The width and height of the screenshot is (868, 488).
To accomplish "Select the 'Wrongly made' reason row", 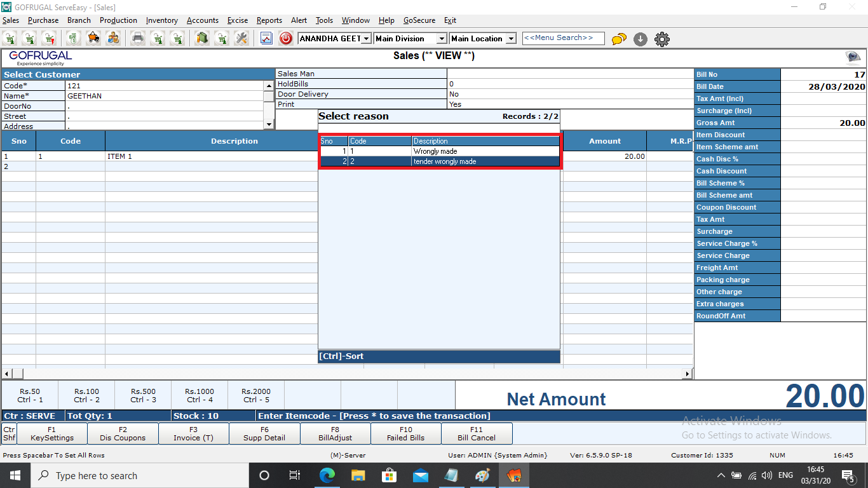I will pos(440,151).
